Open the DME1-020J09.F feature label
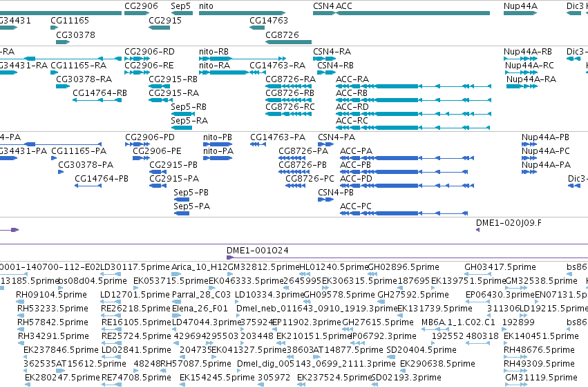This screenshot has height=388, width=588. pyautogui.click(x=509, y=223)
